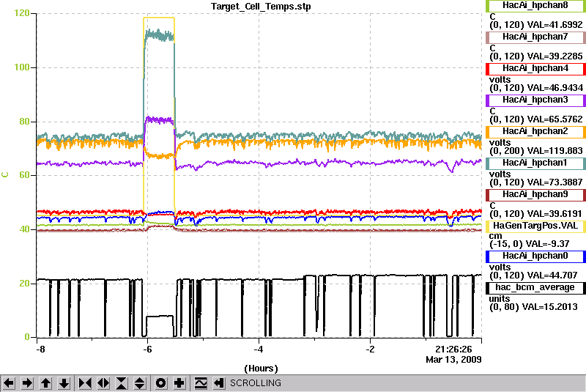Click the C unit label on y-axis
Screen dimensions: 586x392
pyautogui.click(x=5, y=175)
